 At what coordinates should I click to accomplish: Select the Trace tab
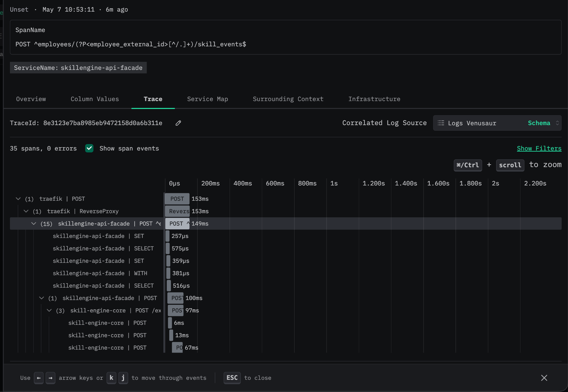[153, 99]
